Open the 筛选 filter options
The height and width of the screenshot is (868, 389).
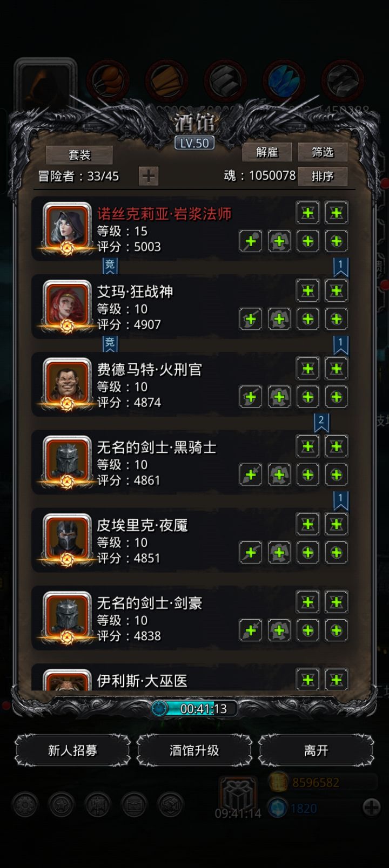pyautogui.click(x=323, y=152)
